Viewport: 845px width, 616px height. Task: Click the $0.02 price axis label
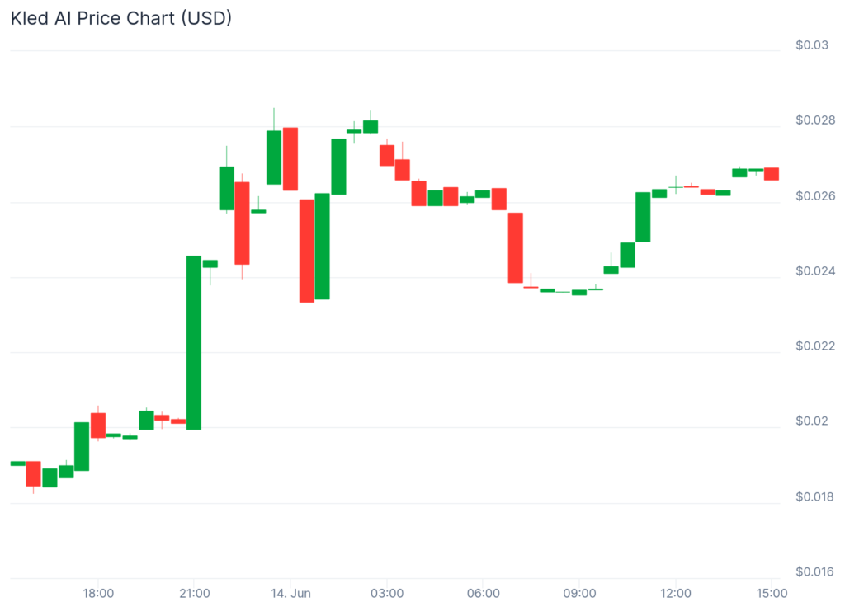pos(812,421)
